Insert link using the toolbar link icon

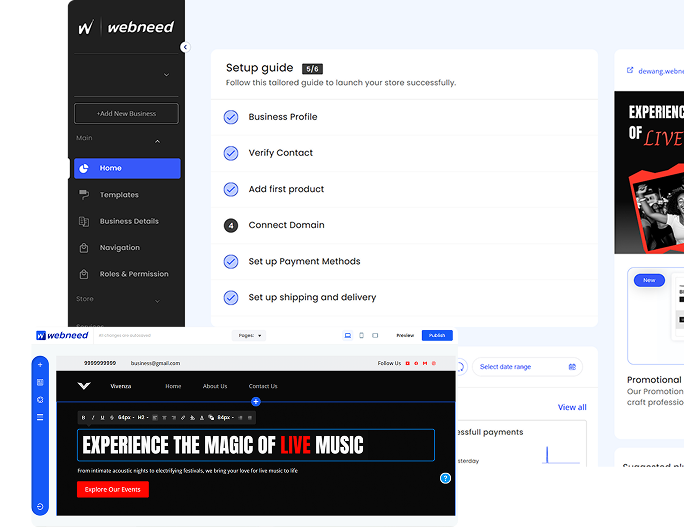coord(183,417)
